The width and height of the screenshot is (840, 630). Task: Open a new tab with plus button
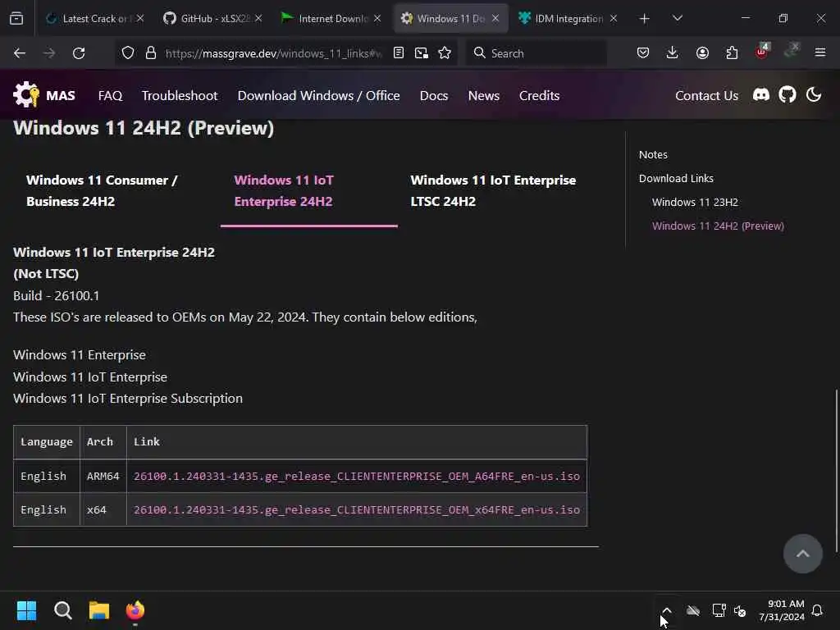pos(645,19)
